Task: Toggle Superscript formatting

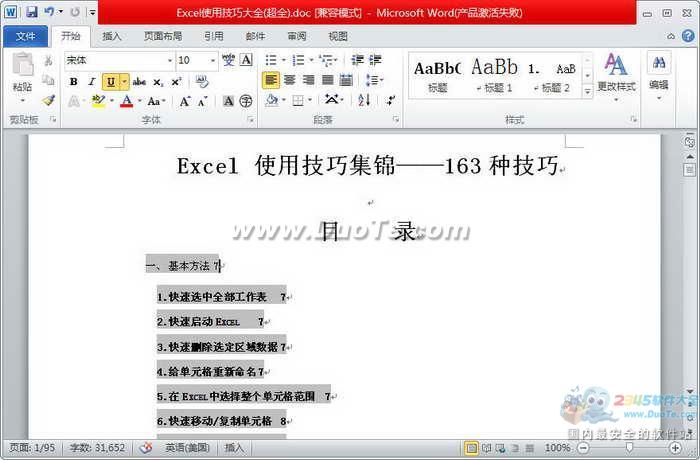Action: (x=176, y=81)
